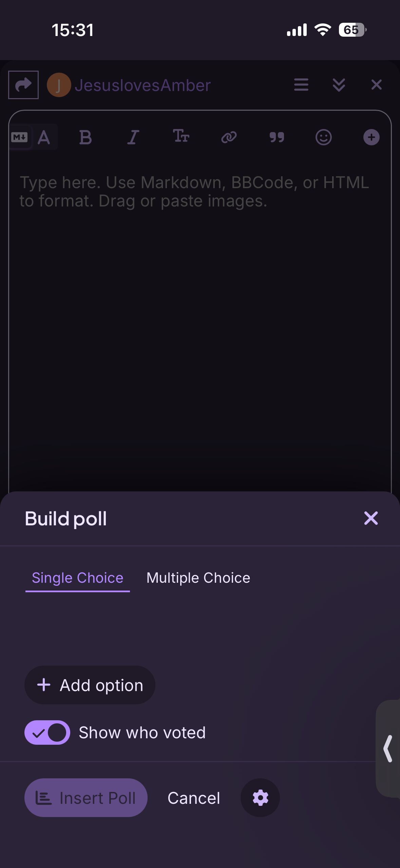This screenshot has width=400, height=868.
Task: Select the Single Choice tab
Action: coord(77,578)
